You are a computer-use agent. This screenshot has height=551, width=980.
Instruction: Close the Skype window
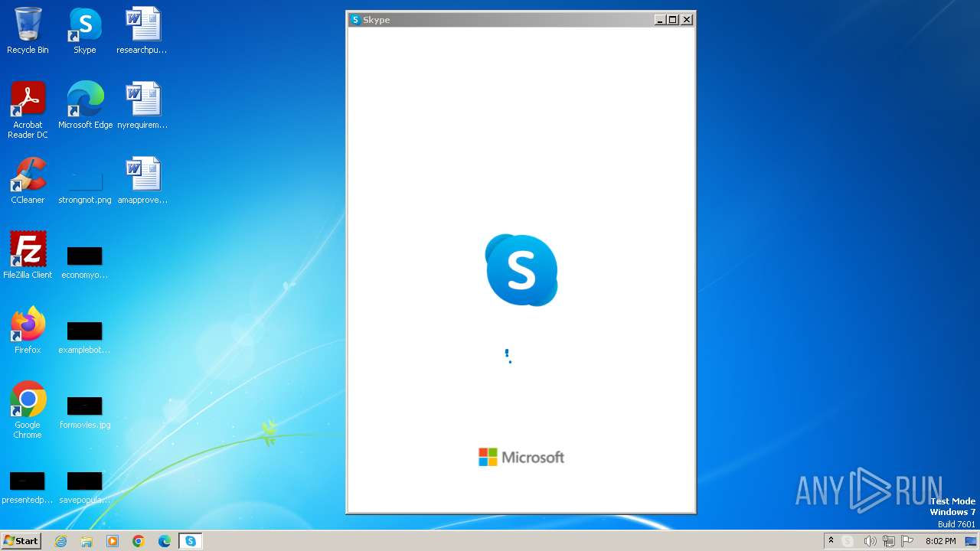(x=687, y=20)
